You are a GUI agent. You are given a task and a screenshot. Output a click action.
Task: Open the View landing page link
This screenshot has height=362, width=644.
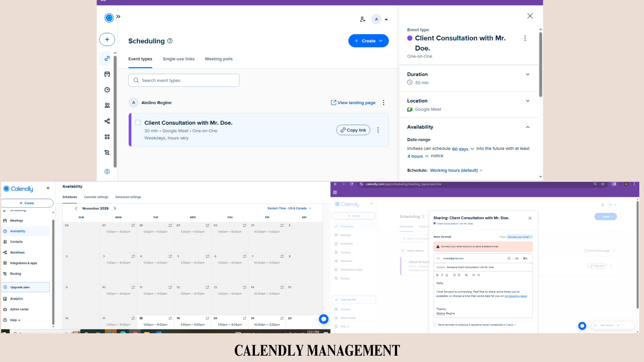353,103
